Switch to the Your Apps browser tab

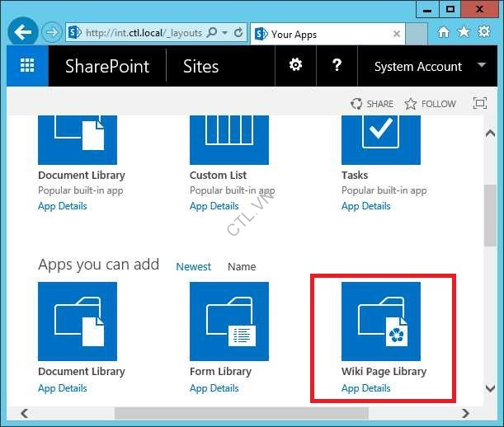[x=327, y=34]
